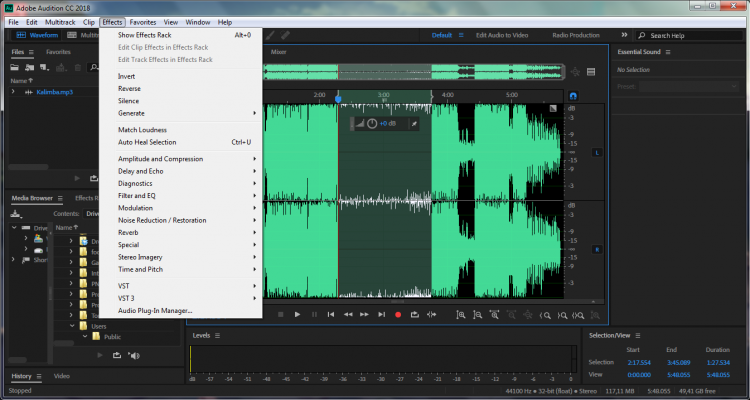Pin the volume HUD overlay

point(413,123)
